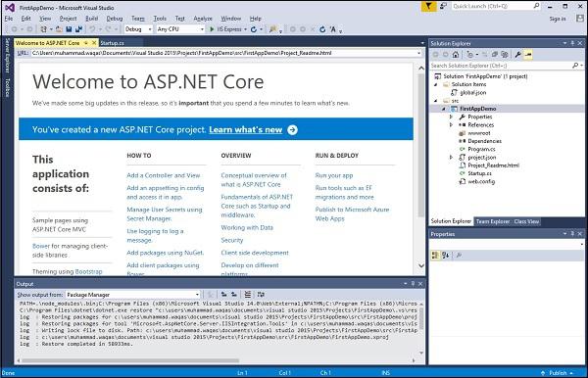The image size is (588, 378).
Task: Open the Build menu
Action: [x=91, y=19]
